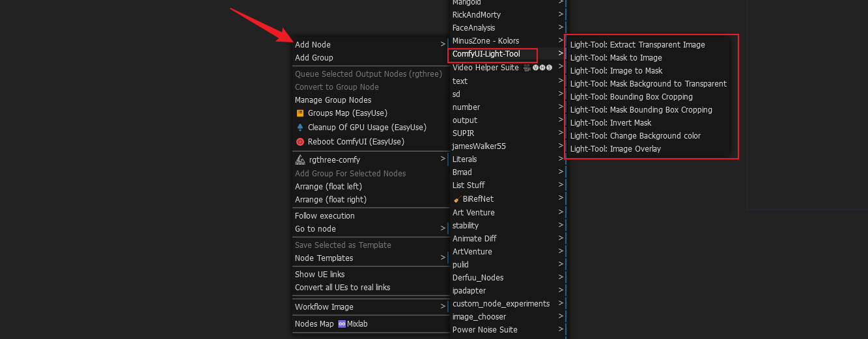Expand Node Templates submenu

click(x=371, y=258)
